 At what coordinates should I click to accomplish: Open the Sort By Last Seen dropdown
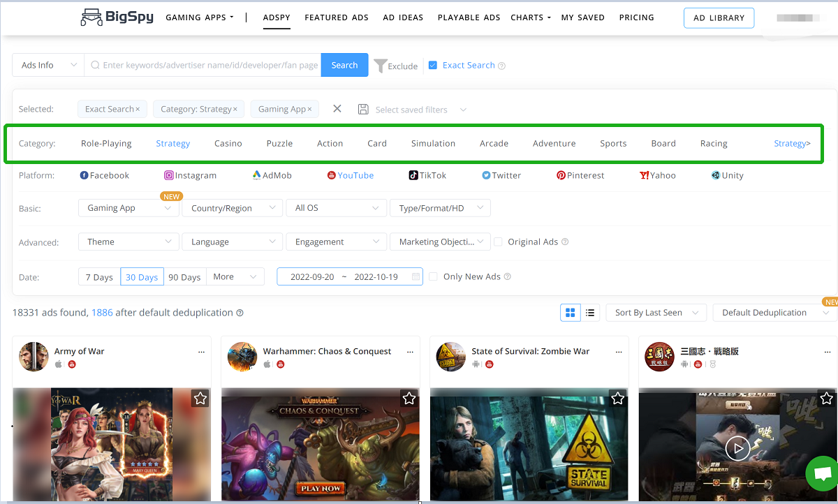(x=656, y=313)
